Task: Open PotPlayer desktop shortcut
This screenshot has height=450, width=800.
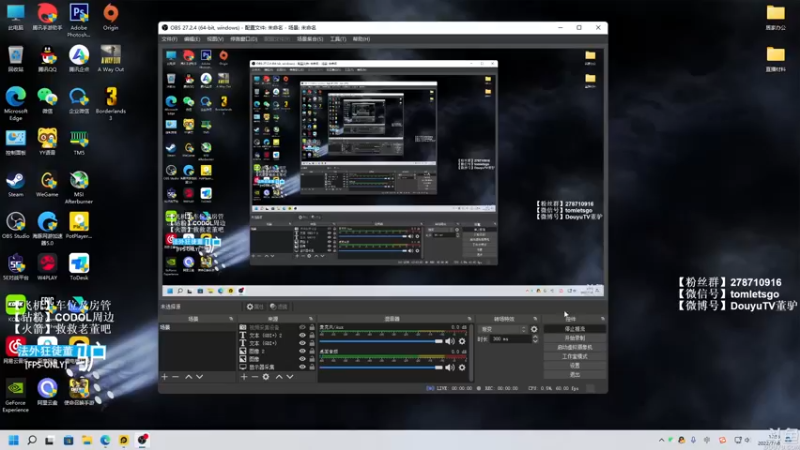Action: click(79, 226)
